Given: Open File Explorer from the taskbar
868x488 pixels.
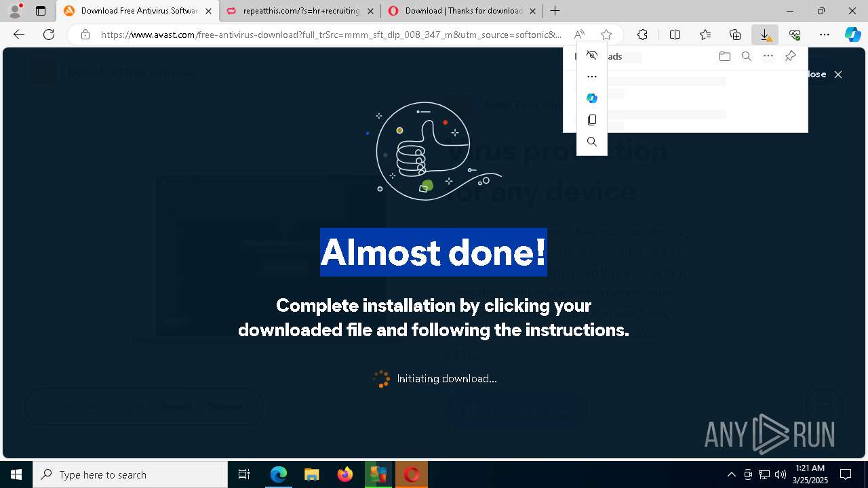Looking at the screenshot, I should click(312, 474).
